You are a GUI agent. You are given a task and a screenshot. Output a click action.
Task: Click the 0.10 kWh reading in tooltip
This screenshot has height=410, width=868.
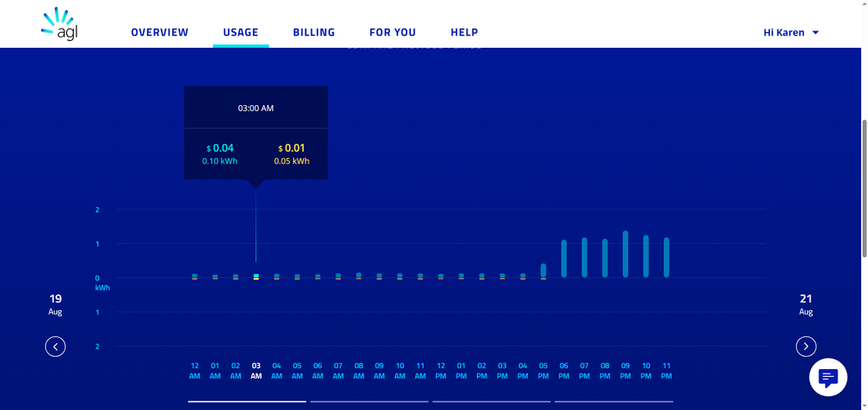pos(220,162)
